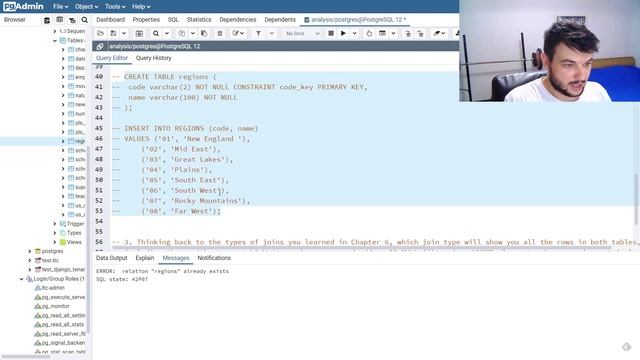
Task: Open the No limit rows dropdown
Action: point(302,33)
